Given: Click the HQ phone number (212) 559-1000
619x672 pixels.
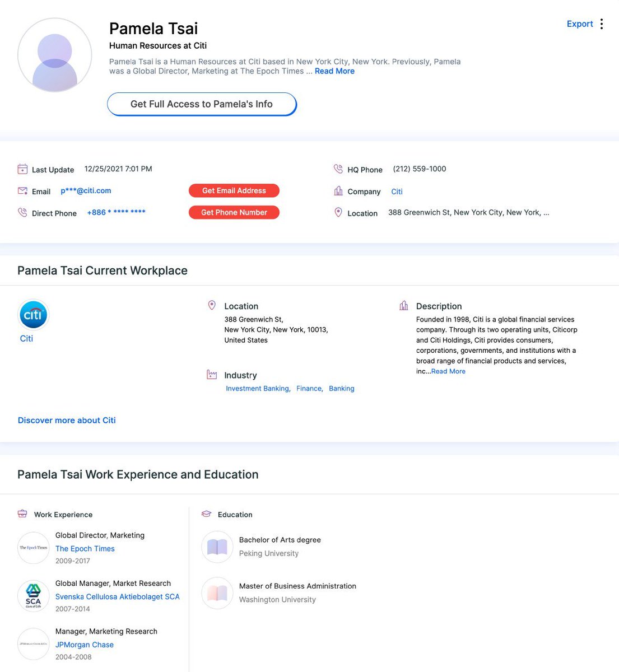Looking at the screenshot, I should [420, 169].
